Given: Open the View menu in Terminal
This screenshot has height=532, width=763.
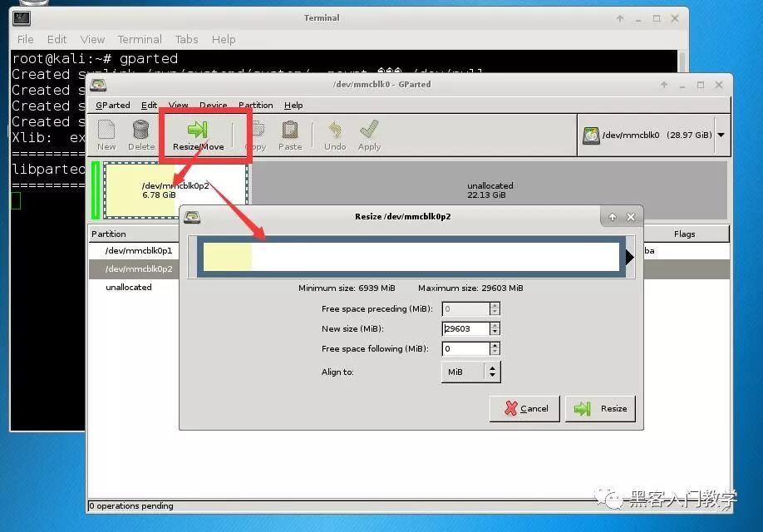Looking at the screenshot, I should coord(92,39).
